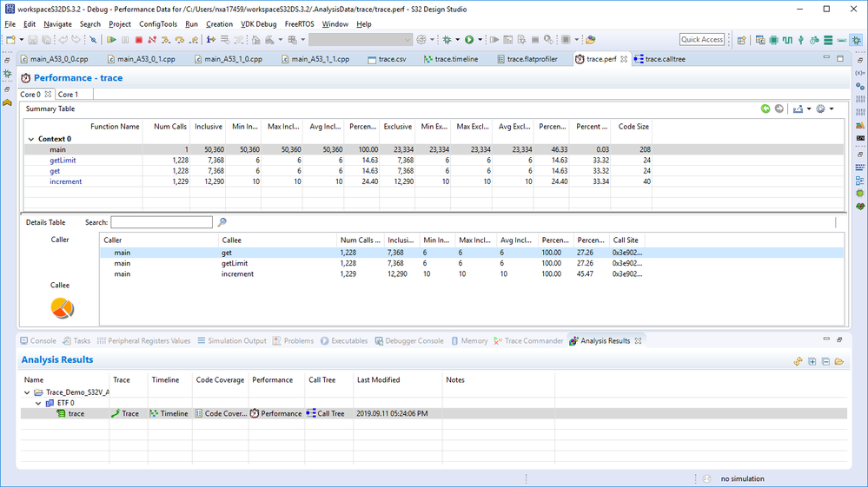Switch to the trace.timeline editor tab
Screen dimensions: 868x487
coord(451,59)
